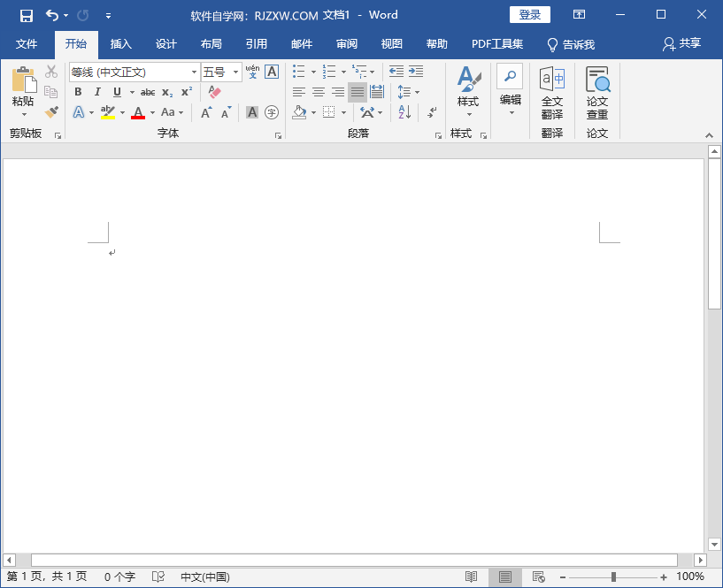
Task: Enable the spelling check icon in status bar
Action: tap(158, 577)
